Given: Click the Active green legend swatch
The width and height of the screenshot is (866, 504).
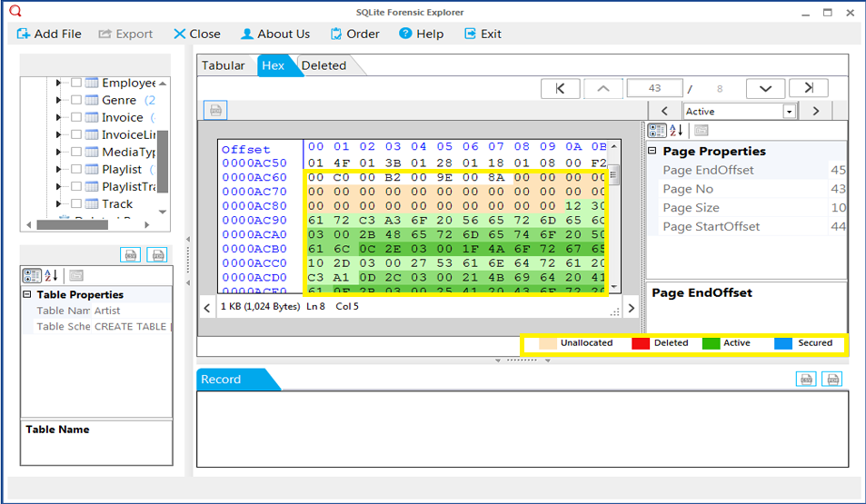Looking at the screenshot, I should click(x=711, y=342).
